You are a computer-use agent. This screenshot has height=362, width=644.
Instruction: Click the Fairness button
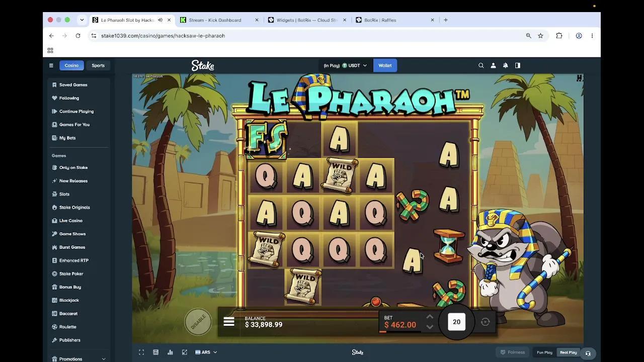512,352
